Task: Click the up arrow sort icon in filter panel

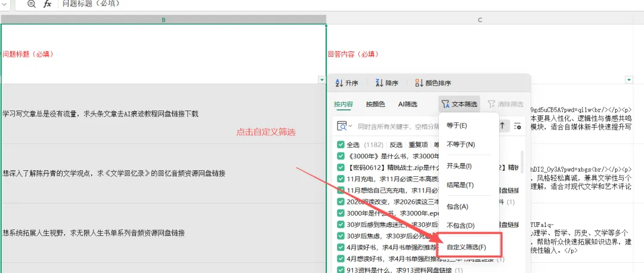Action: pos(502,126)
